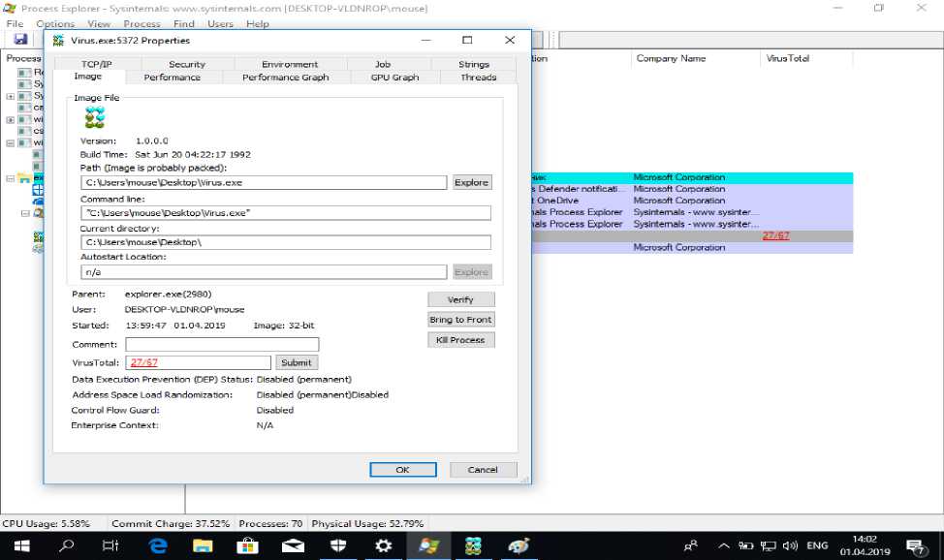Switch to the Strings tab

(x=474, y=64)
